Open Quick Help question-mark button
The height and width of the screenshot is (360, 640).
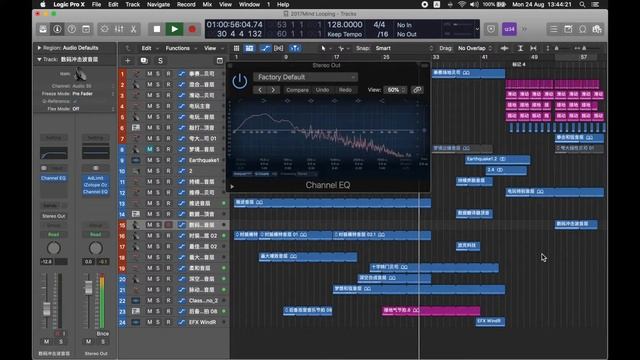pos(71,29)
